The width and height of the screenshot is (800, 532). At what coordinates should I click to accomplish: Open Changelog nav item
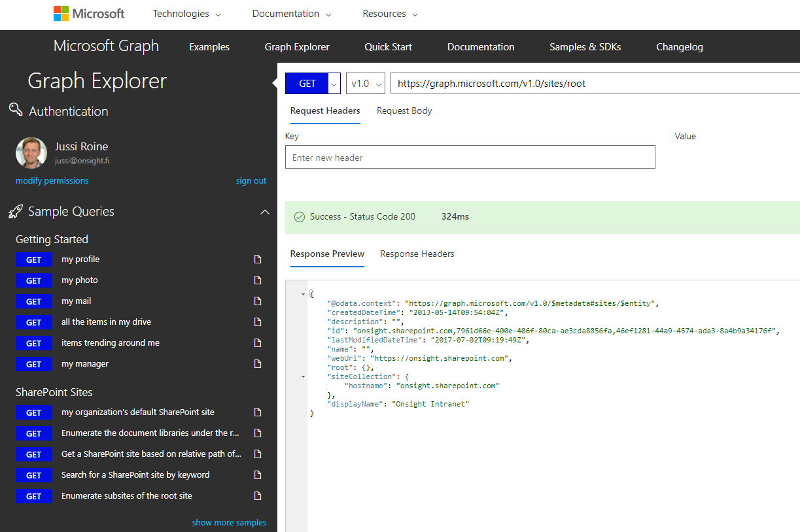(x=680, y=47)
